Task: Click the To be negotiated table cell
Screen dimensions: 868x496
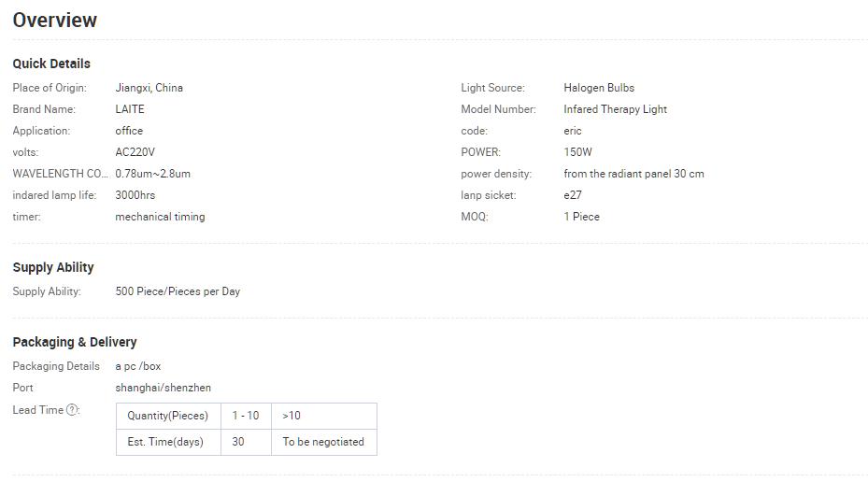Action: (x=323, y=442)
